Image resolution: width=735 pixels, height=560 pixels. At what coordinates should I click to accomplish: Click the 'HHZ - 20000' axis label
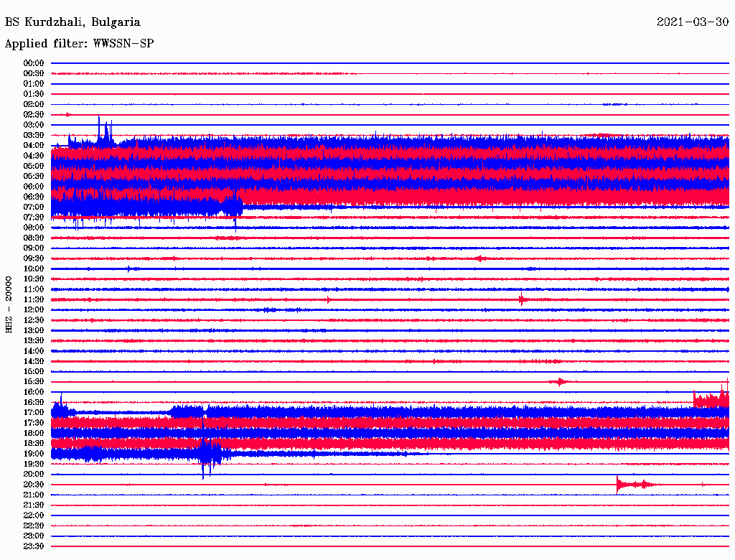(9, 304)
